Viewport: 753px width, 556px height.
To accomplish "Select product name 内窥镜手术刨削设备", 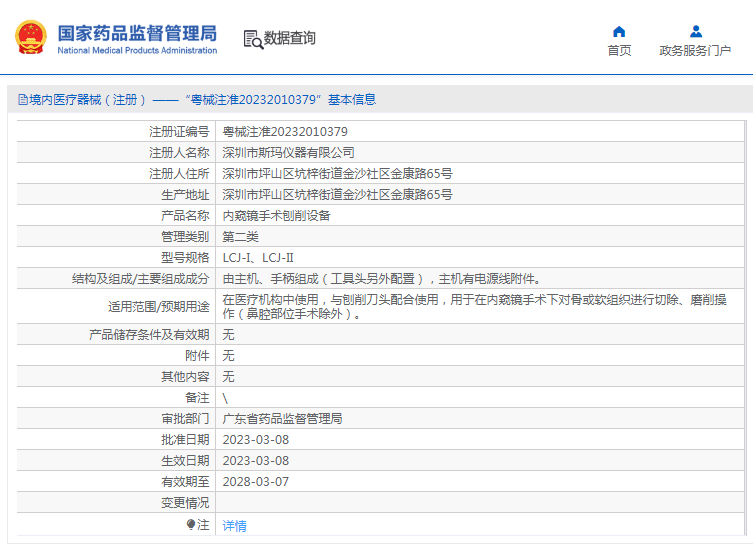I will point(276,216).
